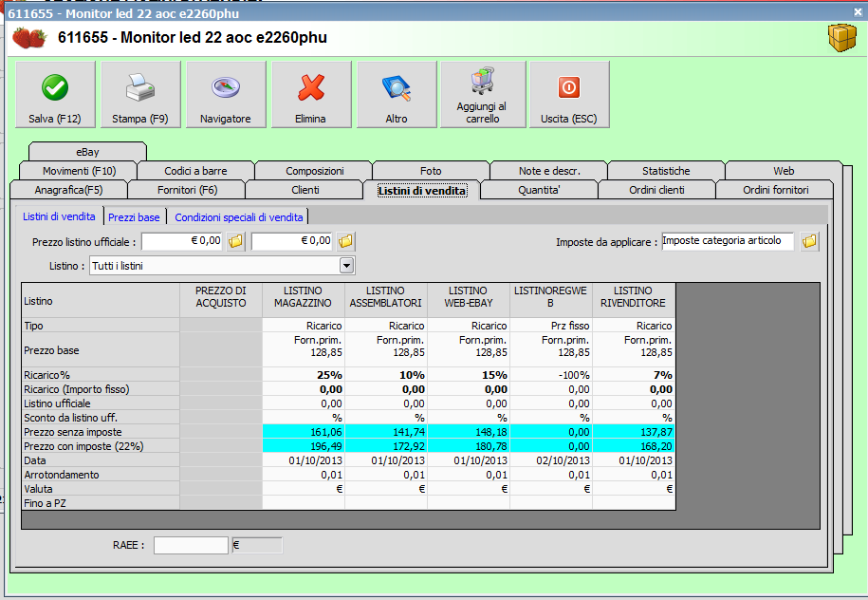The width and height of the screenshot is (868, 600).
Task: Click the printer Stampa (F9) button
Action: [x=140, y=95]
